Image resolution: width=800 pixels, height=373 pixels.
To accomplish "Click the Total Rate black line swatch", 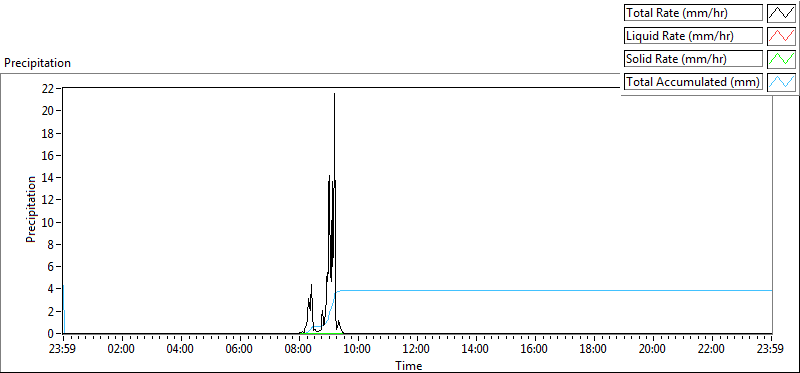I will (x=781, y=13).
